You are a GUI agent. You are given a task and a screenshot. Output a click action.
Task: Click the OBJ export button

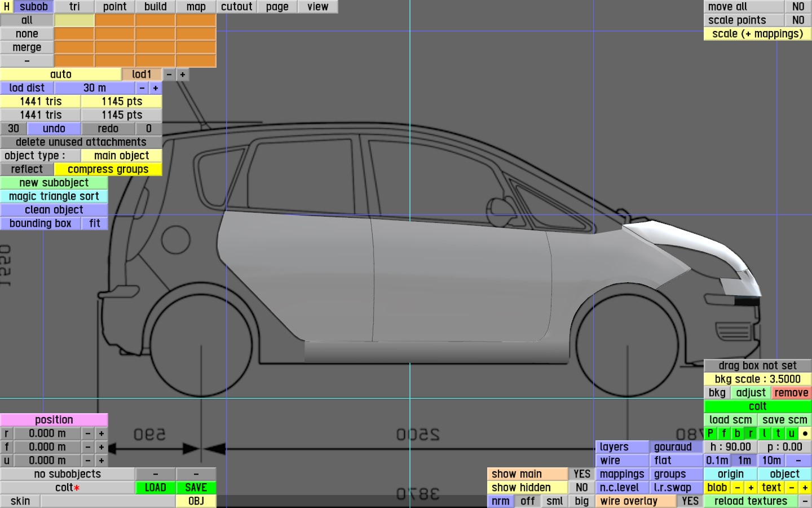coord(196,501)
